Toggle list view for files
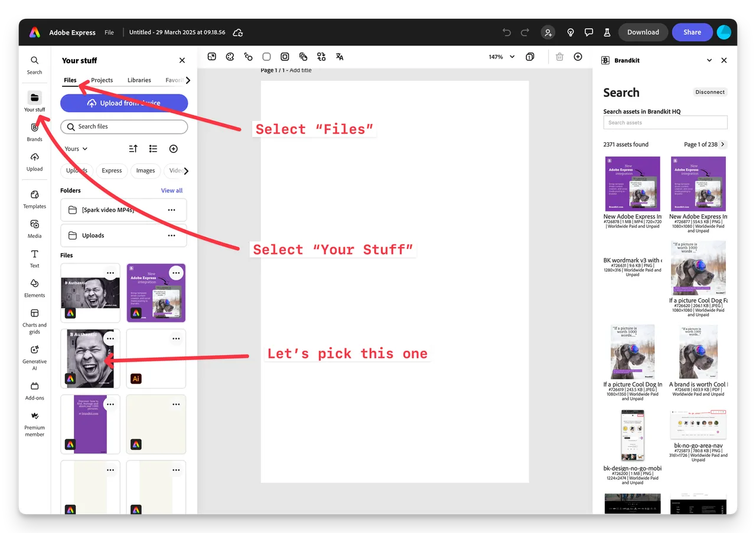The height and width of the screenshot is (533, 756). [x=153, y=149]
